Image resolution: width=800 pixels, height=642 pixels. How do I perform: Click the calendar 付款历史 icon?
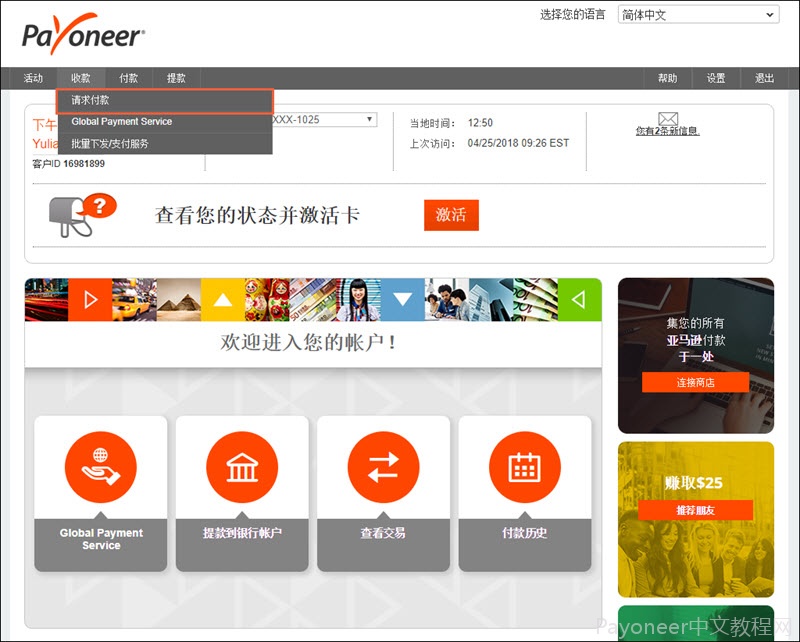pos(524,467)
